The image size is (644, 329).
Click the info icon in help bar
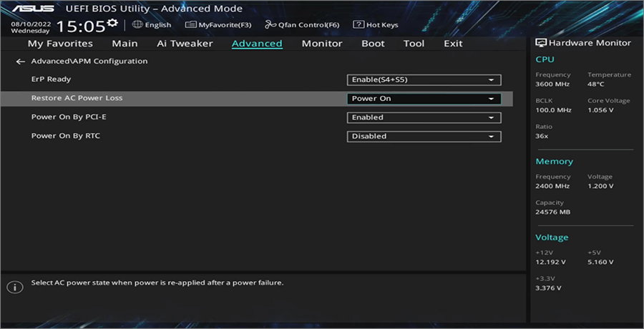[14, 286]
